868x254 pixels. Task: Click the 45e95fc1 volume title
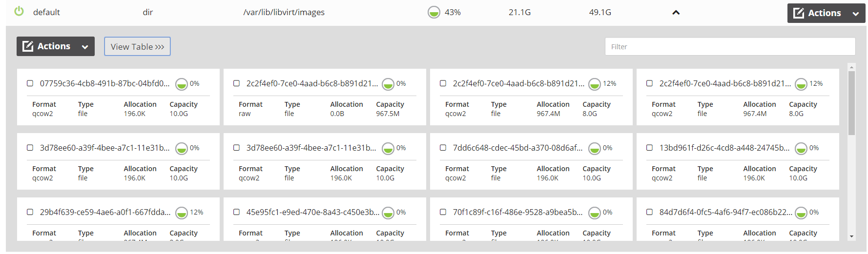(x=312, y=212)
